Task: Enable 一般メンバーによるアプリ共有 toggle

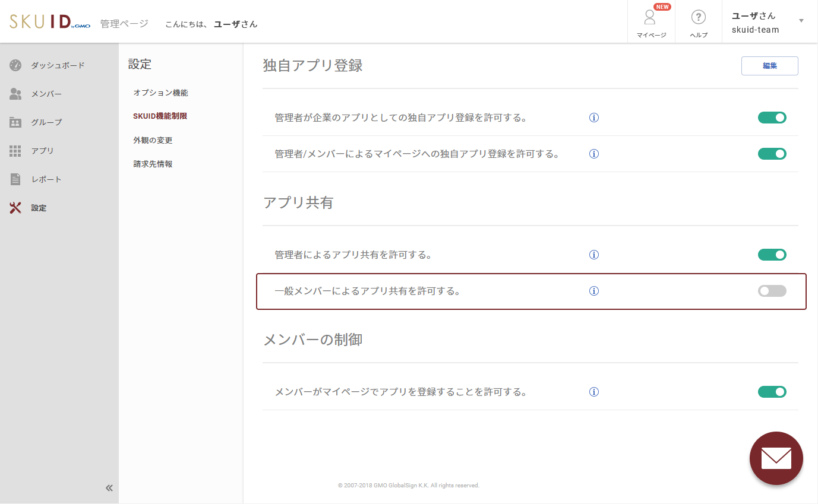Action: tap(772, 291)
